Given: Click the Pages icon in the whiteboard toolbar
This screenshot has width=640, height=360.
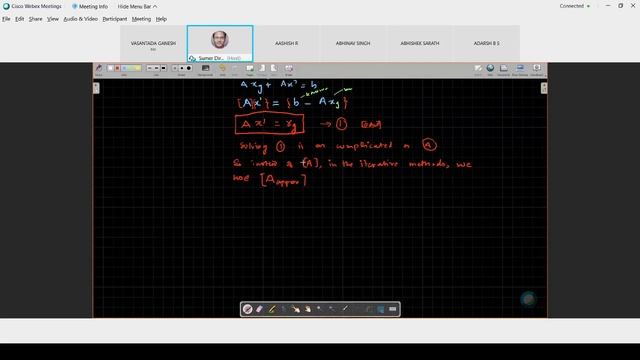Looking at the screenshot, I should point(250,68).
